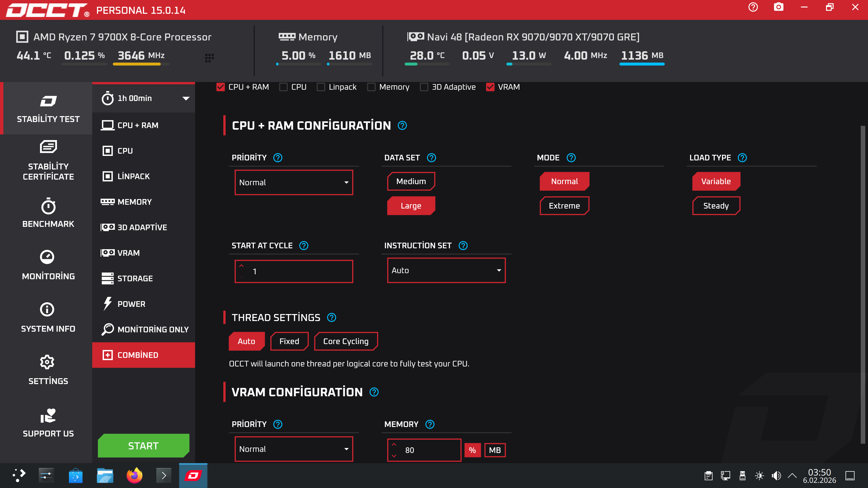
Task: Click the VRAM memory value field
Action: pos(424,450)
